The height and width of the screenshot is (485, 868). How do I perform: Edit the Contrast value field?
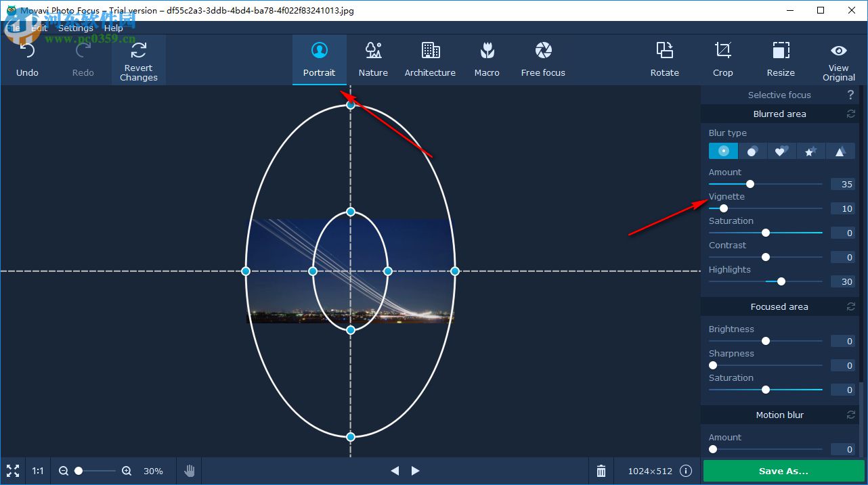(843, 258)
